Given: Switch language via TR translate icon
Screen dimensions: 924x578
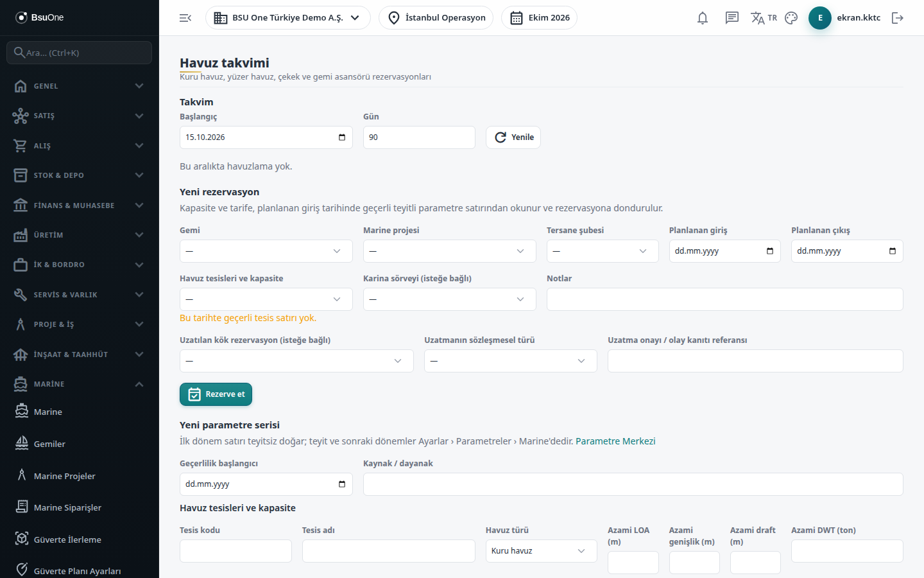Looking at the screenshot, I should [x=764, y=18].
